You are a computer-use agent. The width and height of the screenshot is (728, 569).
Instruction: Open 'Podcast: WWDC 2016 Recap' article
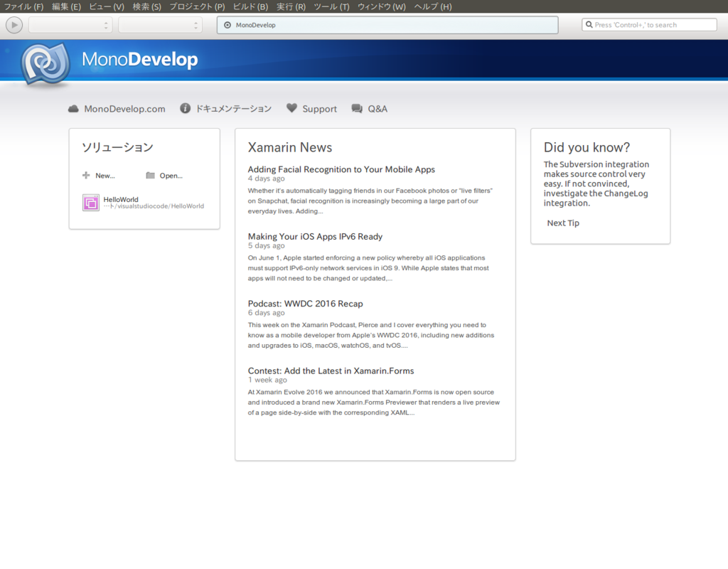306,304
